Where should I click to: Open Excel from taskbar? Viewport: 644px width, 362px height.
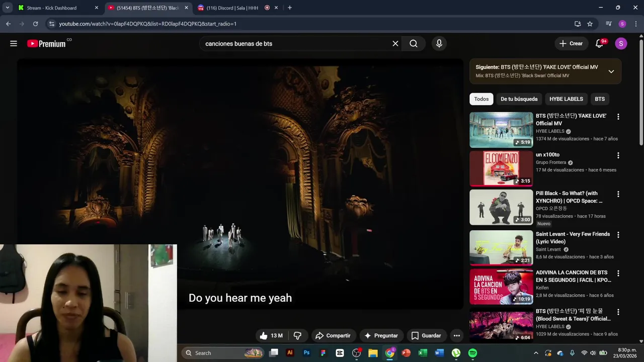pos(423,353)
